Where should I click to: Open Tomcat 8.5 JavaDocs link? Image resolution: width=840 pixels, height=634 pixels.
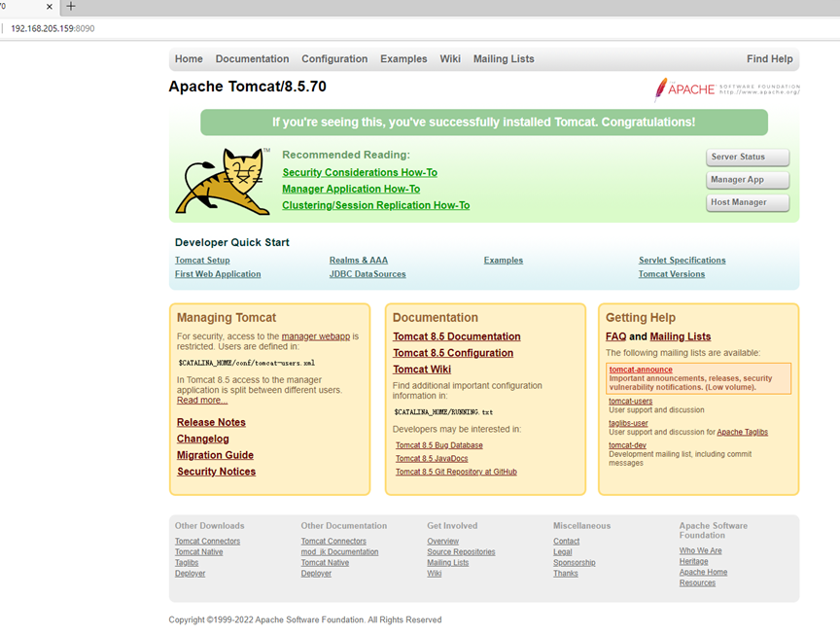point(432,459)
